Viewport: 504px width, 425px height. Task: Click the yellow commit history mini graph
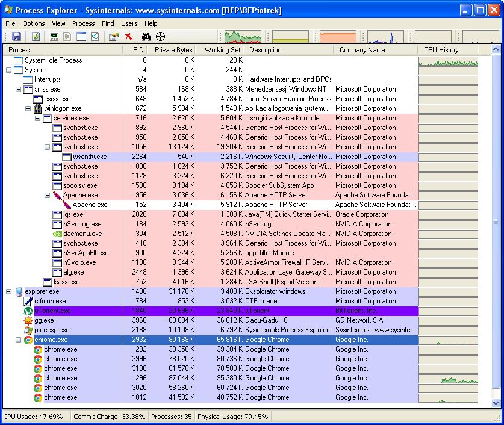pyautogui.click(x=290, y=37)
